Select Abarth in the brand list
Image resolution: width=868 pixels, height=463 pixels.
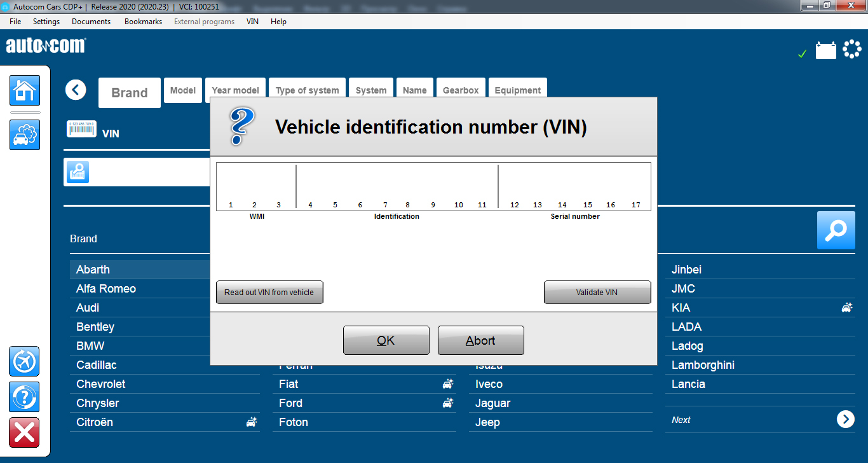140,270
